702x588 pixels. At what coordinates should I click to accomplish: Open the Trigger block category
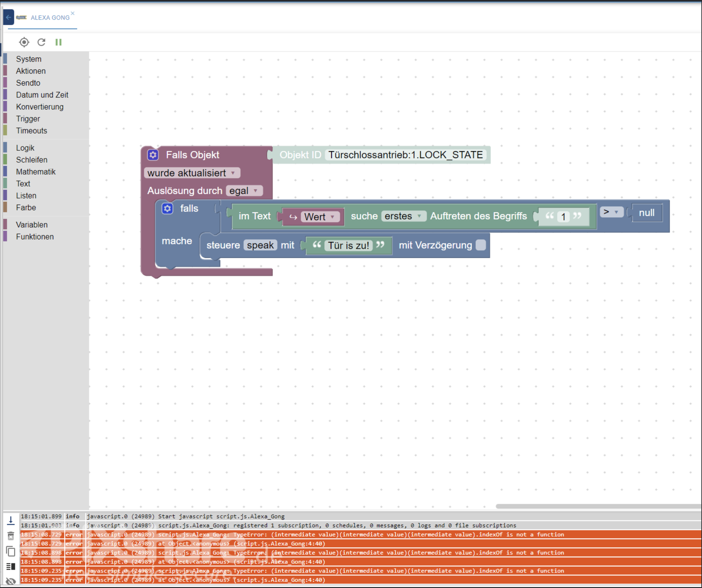[28, 119]
